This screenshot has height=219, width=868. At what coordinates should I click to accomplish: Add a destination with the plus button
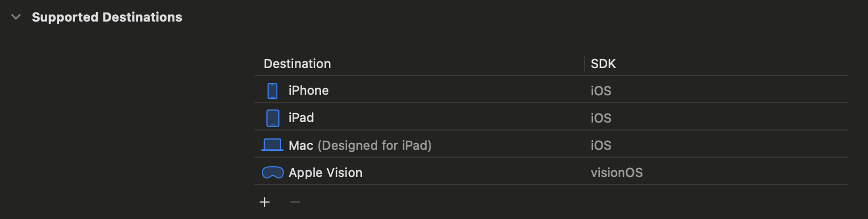point(265,202)
